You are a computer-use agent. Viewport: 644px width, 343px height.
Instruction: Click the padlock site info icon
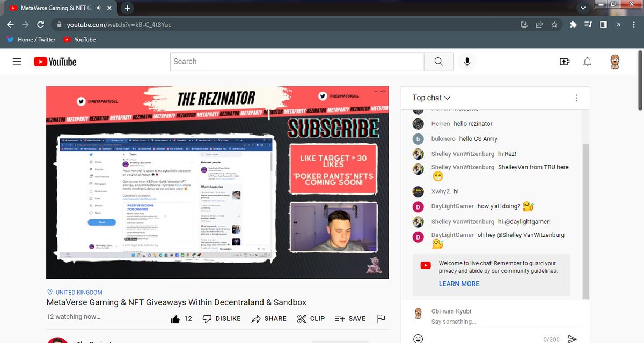point(58,25)
